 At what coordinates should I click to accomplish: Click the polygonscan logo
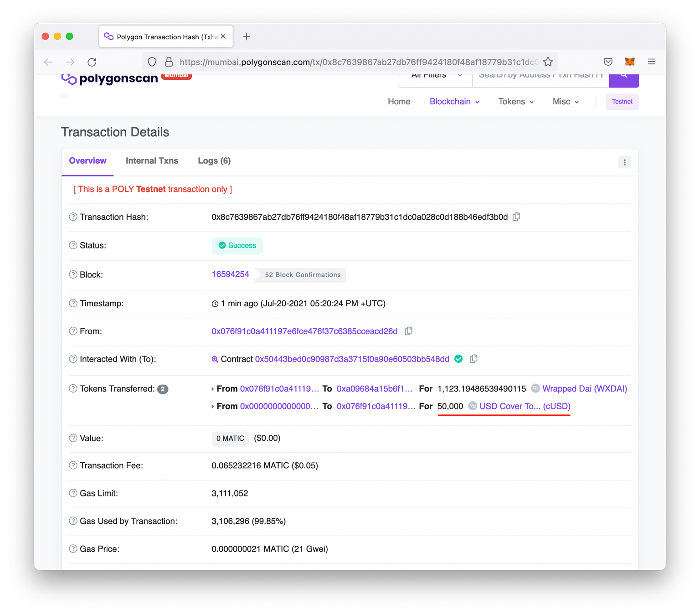[x=109, y=79]
